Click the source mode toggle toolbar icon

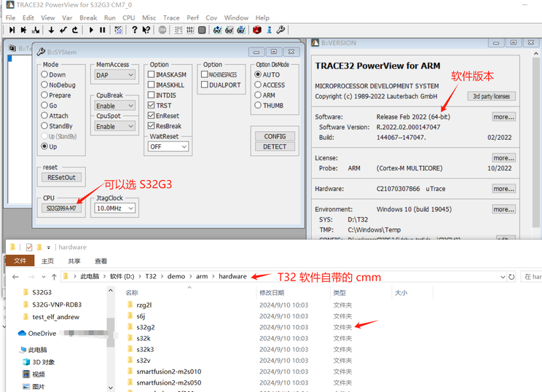click(x=118, y=30)
